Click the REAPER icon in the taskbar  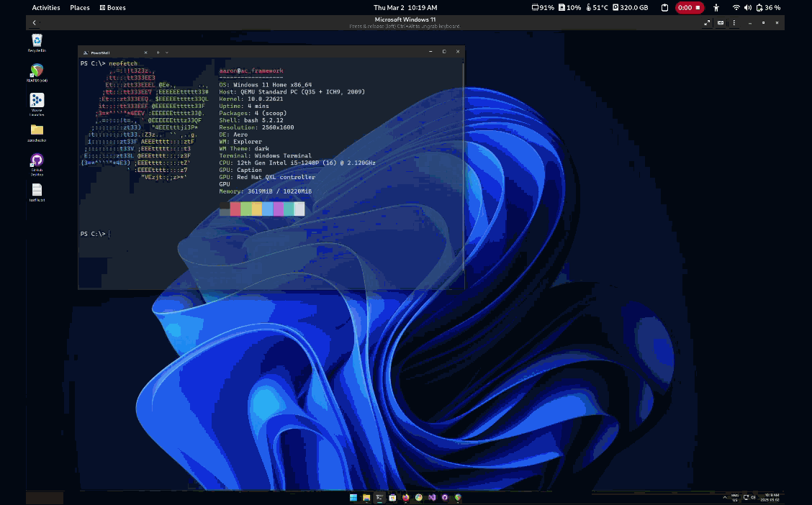pyautogui.click(x=458, y=497)
